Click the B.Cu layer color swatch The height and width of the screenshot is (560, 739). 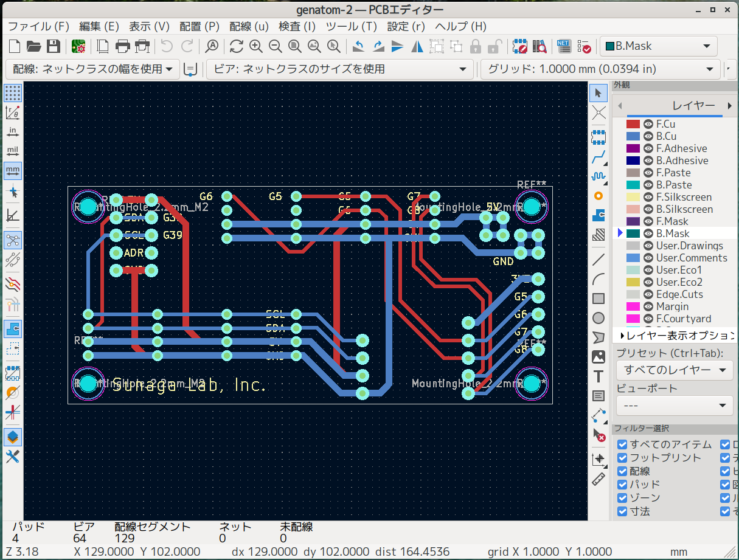click(633, 136)
